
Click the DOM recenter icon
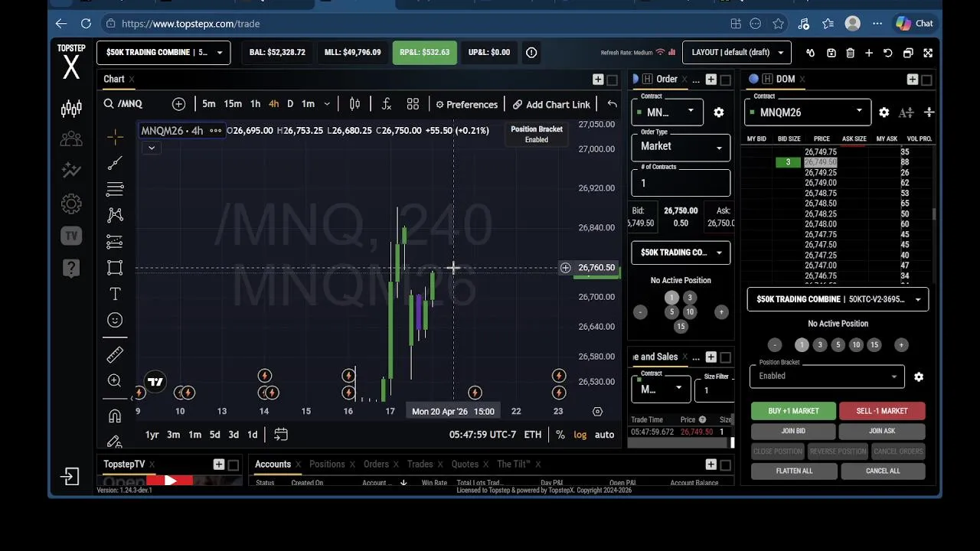point(929,112)
